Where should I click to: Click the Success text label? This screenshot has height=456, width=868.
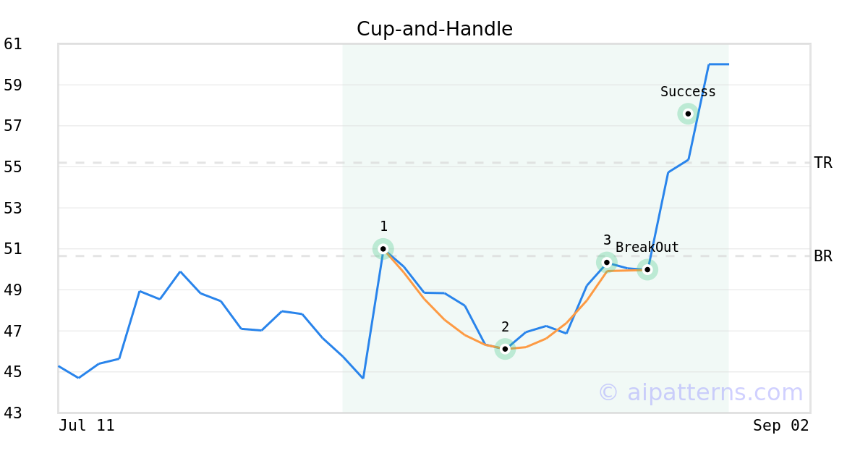point(688,92)
